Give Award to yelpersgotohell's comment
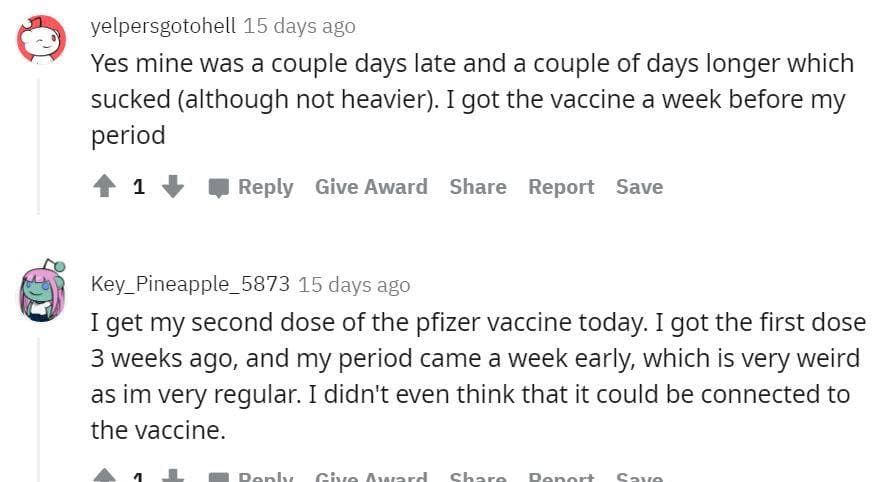892x482 pixels. pyautogui.click(x=371, y=187)
